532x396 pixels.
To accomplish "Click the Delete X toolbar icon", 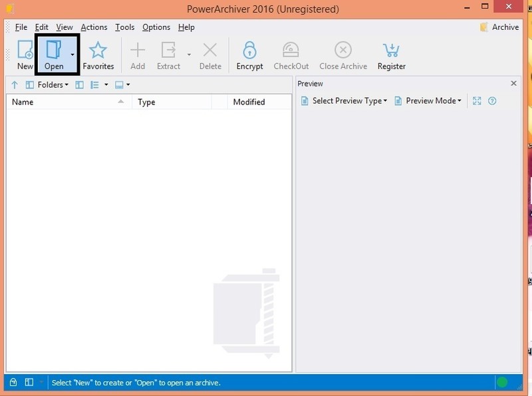I will 210,50.
